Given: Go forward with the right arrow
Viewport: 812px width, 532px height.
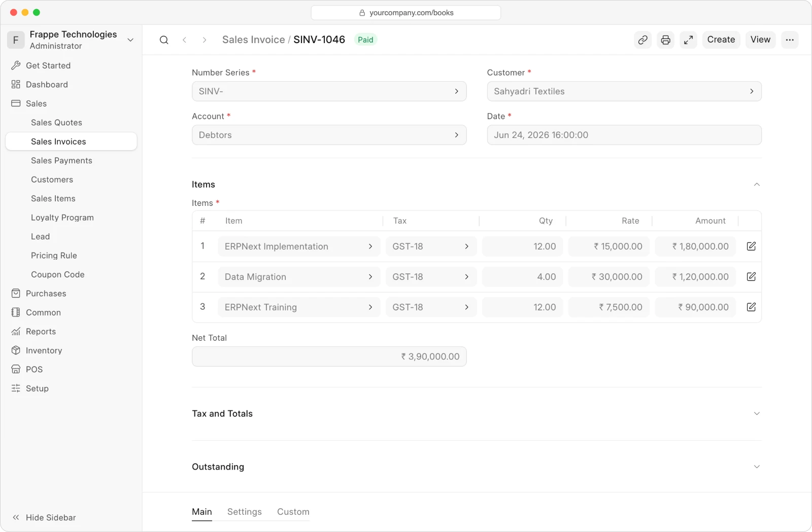Looking at the screenshot, I should click(x=204, y=40).
